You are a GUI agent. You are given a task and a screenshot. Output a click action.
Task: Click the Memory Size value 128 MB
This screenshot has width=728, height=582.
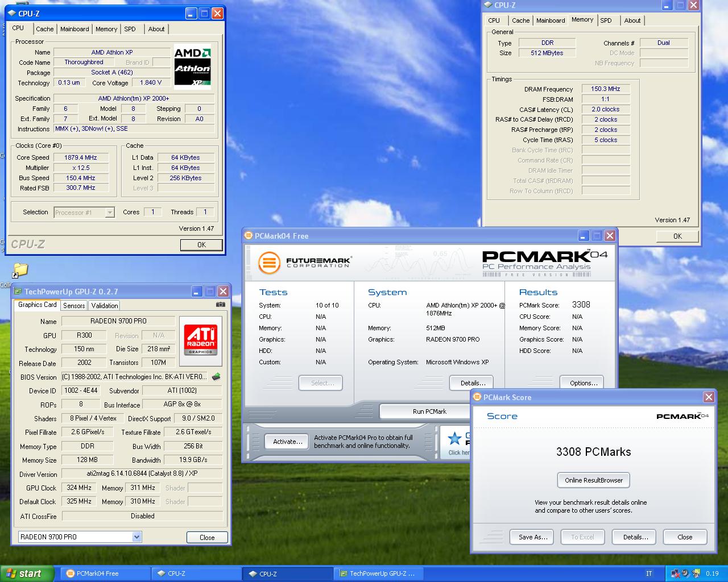pos(87,460)
